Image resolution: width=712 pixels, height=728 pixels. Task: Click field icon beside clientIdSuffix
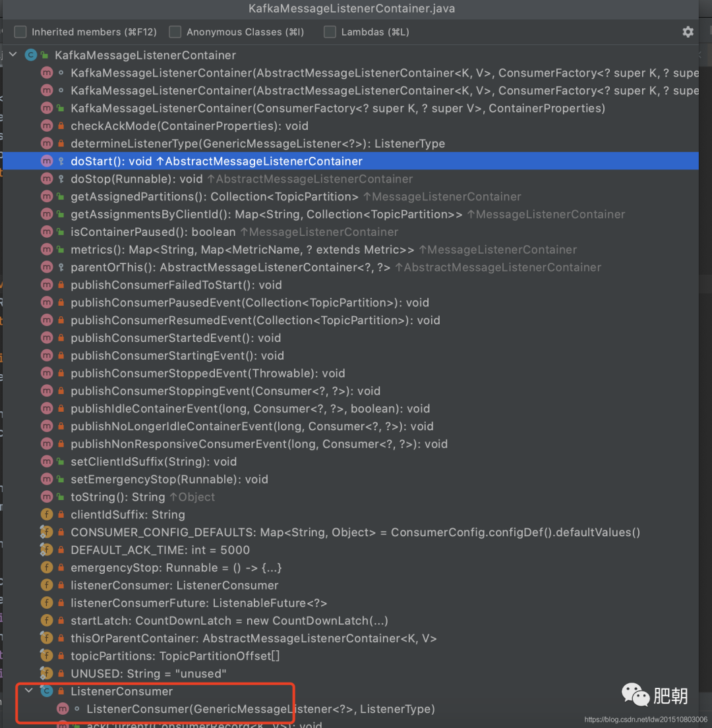pyautogui.click(x=47, y=514)
